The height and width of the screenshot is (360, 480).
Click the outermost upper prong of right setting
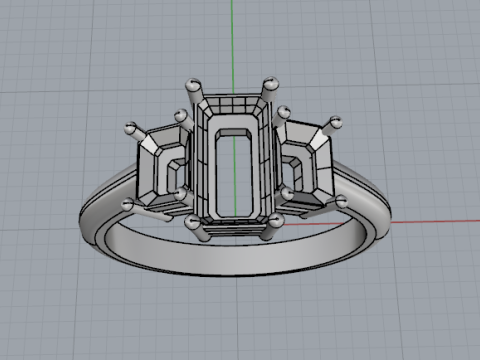[336, 122]
